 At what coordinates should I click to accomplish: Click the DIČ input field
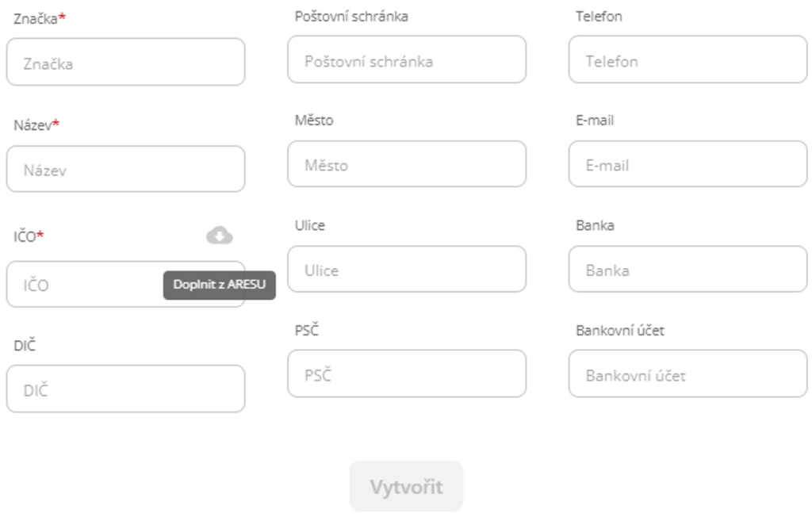125,389
